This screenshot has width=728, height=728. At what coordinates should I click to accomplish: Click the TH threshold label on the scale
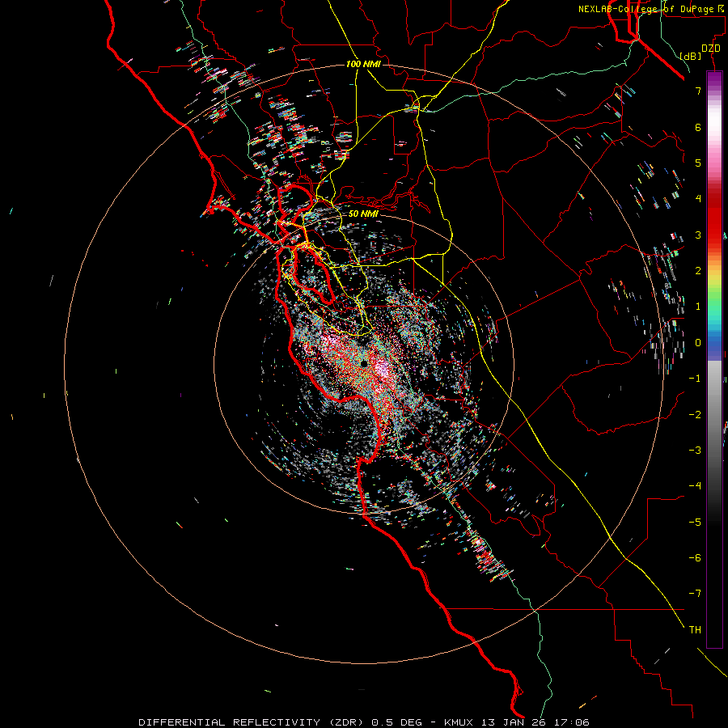pos(695,630)
